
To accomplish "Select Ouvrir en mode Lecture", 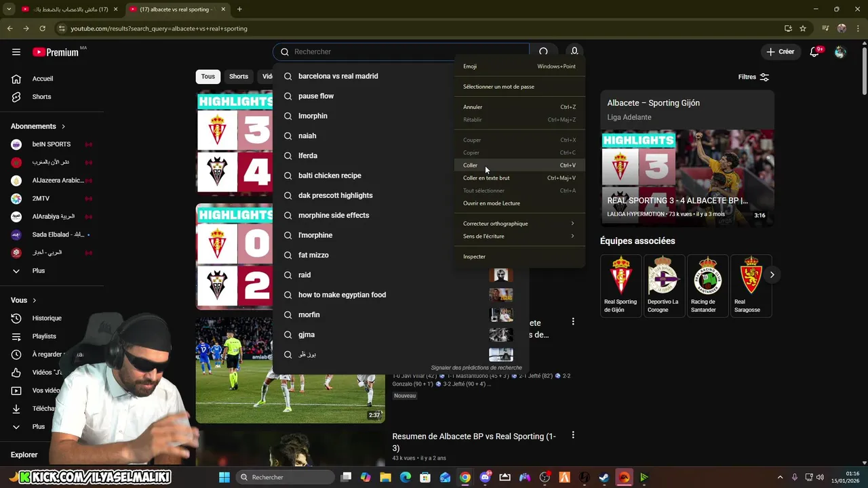I will pyautogui.click(x=519, y=203).
